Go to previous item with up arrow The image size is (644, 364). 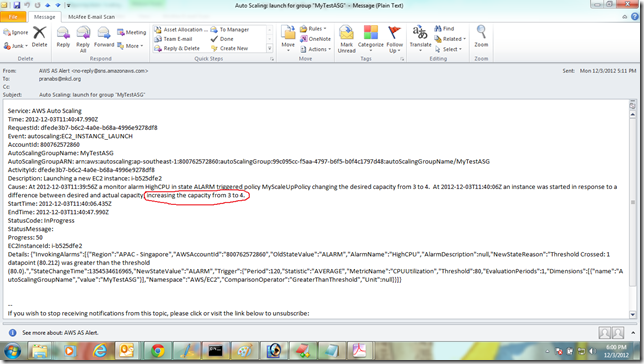(x=48, y=5)
